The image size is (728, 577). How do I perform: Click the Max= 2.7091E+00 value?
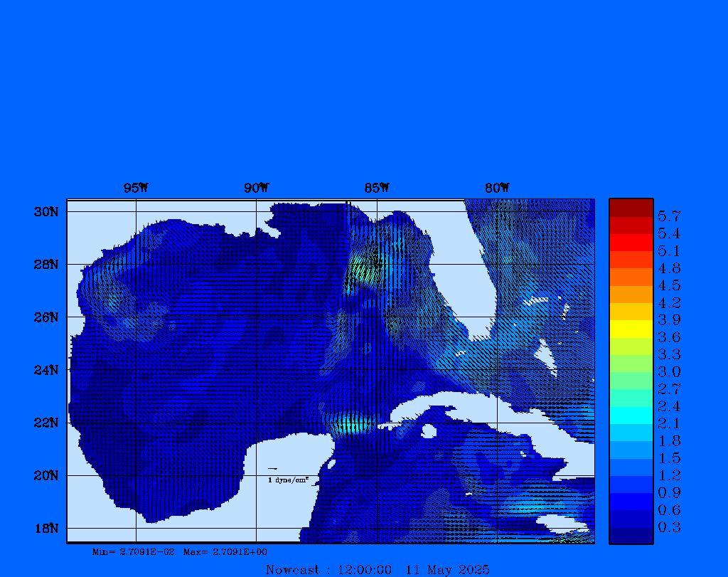click(225, 552)
